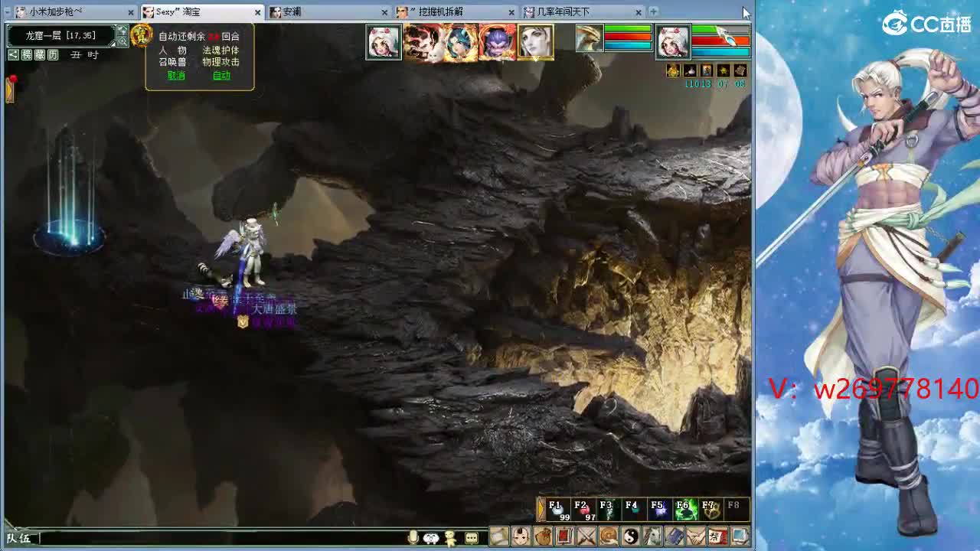Switch to the 挖掘机拆解 tab
980x551 pixels.
tap(456, 11)
